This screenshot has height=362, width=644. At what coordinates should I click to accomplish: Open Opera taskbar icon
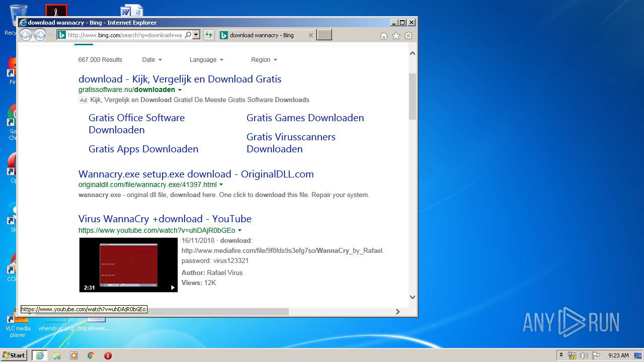click(108, 355)
